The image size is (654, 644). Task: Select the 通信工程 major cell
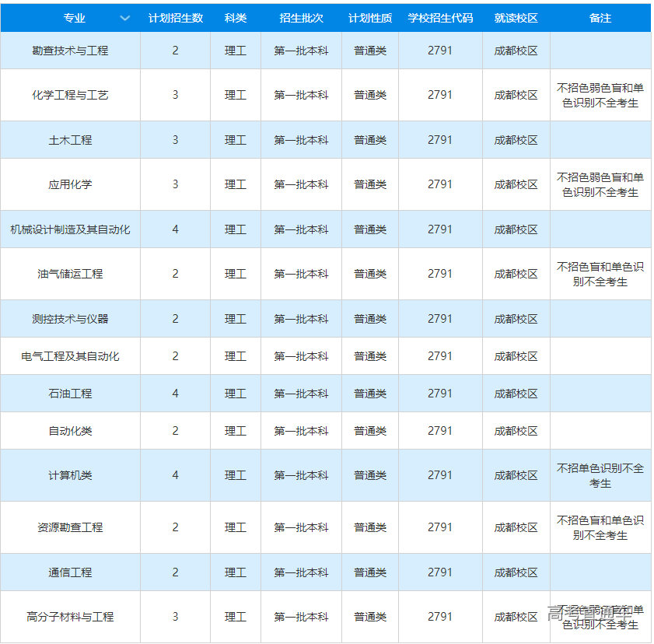pyautogui.click(x=70, y=572)
